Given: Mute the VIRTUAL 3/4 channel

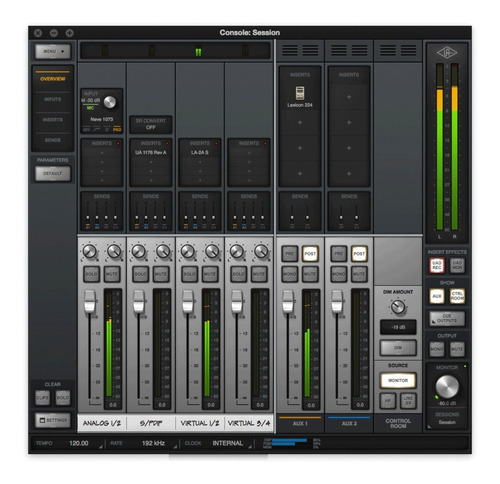Looking at the screenshot, I should (x=259, y=274).
